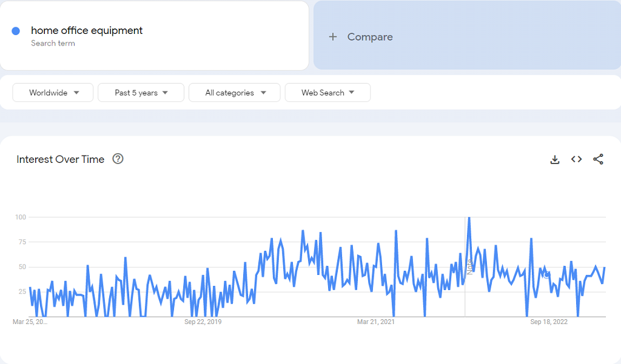Select the Sep 22, 2019 axis label
The width and height of the screenshot is (621, 364).
click(203, 322)
